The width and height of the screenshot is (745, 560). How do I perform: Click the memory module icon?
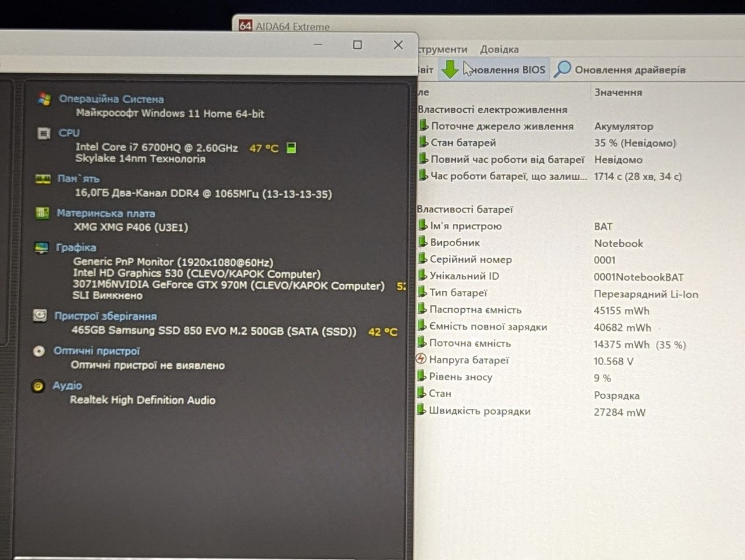[42, 179]
